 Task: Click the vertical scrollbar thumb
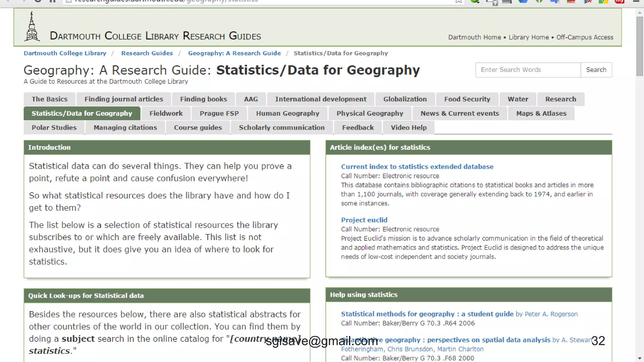640,46
